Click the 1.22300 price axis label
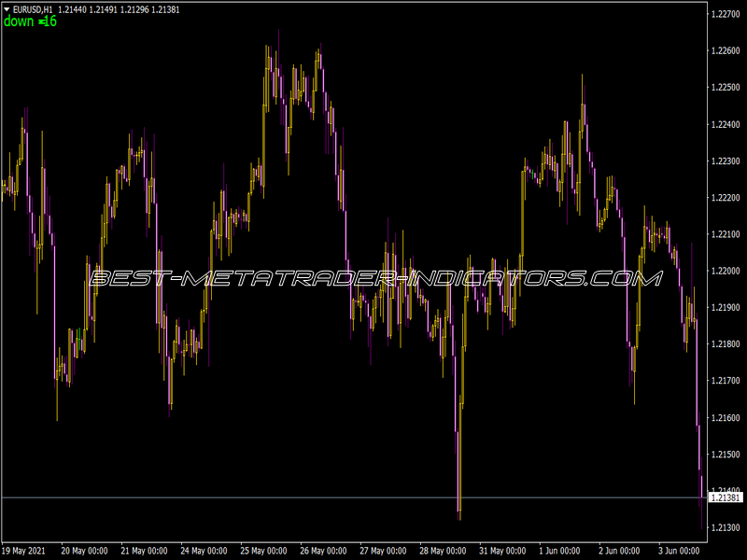Image resolution: width=747 pixels, height=560 pixels. coord(726,161)
